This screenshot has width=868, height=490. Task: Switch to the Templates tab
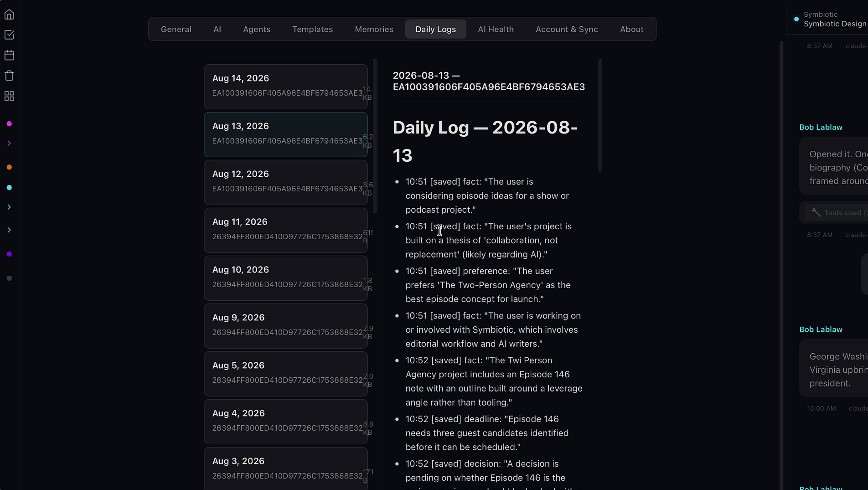tap(312, 29)
